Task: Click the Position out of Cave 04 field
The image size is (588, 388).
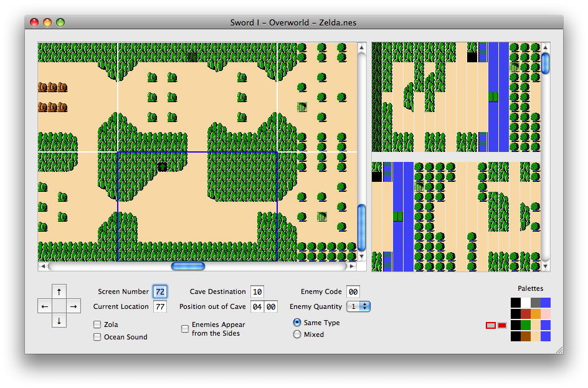Action: coord(257,306)
